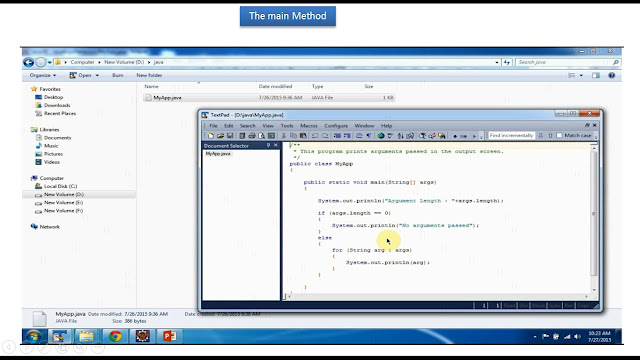Click TextPad editor horizontal scrollbar
Viewport: 640px width, 360px height.
[437, 297]
